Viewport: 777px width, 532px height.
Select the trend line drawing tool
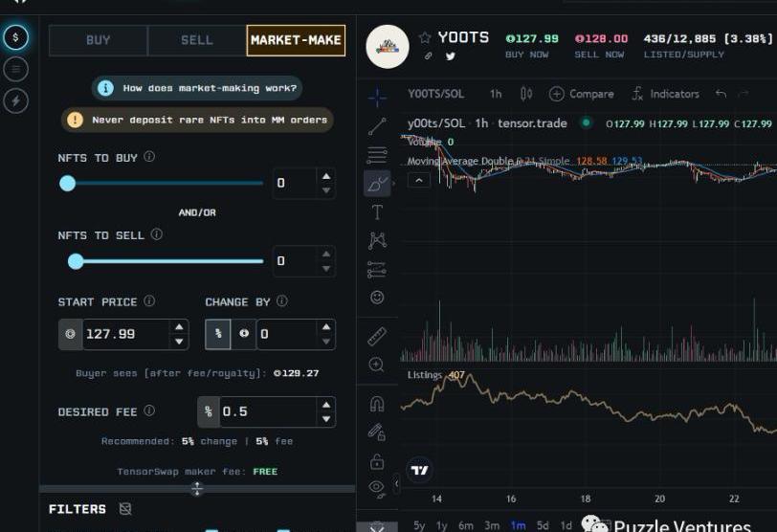[x=377, y=125]
